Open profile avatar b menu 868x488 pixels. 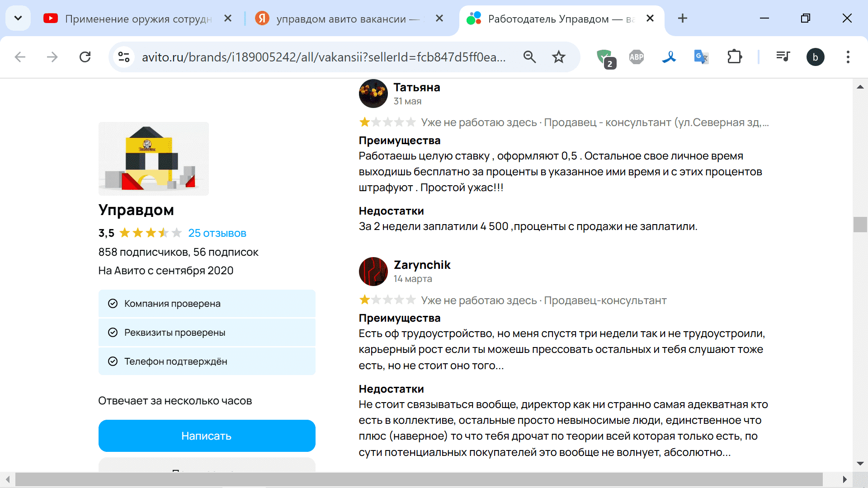[x=815, y=57]
